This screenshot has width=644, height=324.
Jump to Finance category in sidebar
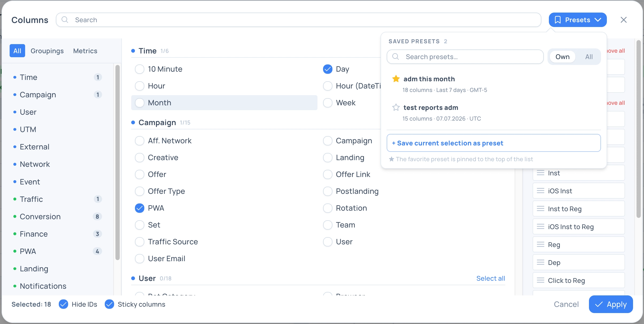(x=34, y=234)
